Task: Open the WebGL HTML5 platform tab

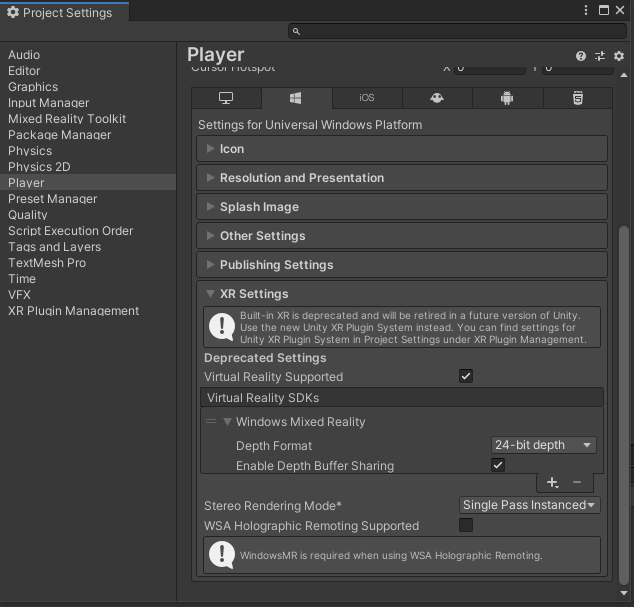Action: pos(578,98)
